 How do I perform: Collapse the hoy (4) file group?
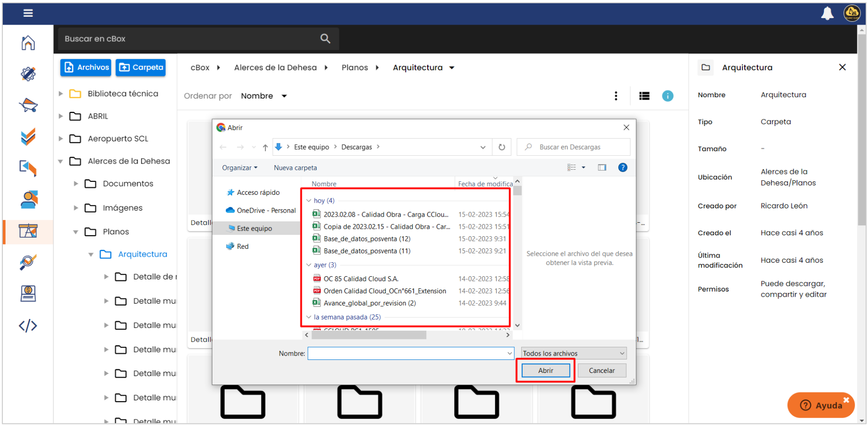[x=309, y=201]
